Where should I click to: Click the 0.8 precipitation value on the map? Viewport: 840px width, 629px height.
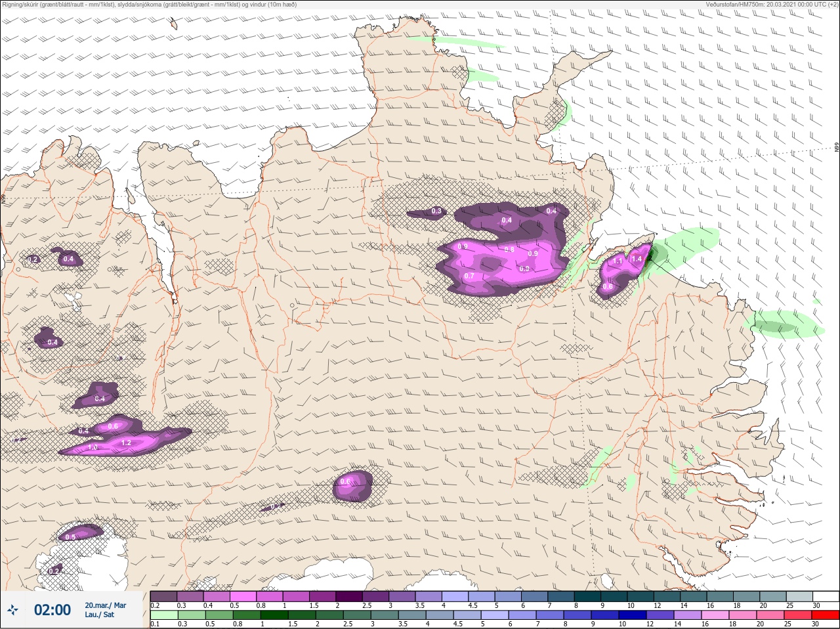[509, 249]
